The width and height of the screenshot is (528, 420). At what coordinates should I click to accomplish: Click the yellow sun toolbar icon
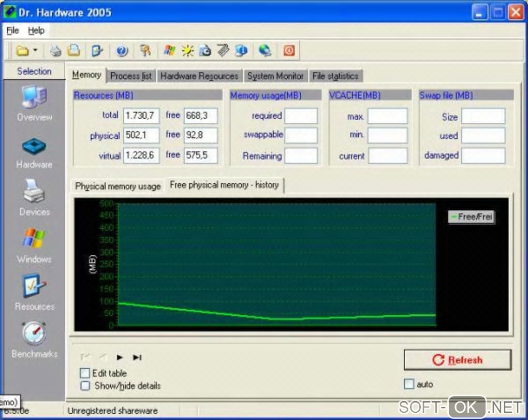(187, 51)
